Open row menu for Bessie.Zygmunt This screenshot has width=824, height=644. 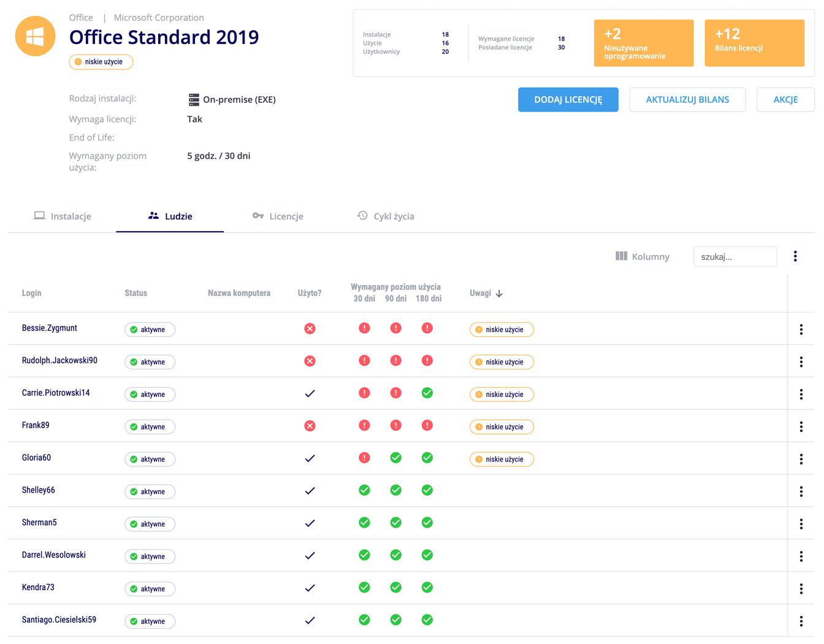coord(801,330)
